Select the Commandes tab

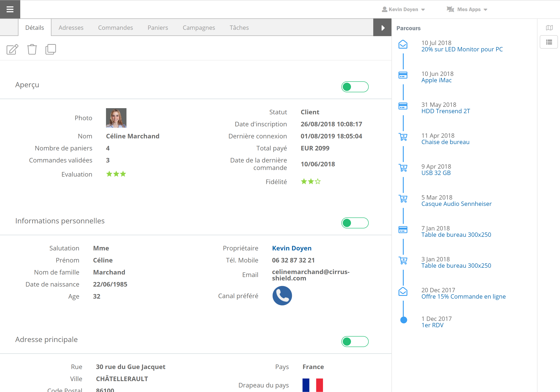click(x=115, y=27)
